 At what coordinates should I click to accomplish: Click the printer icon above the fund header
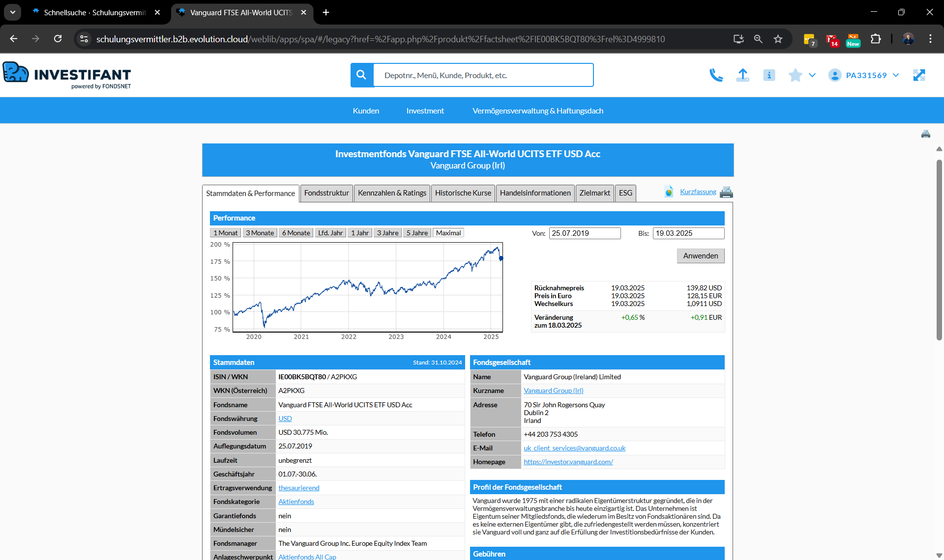pos(926,134)
